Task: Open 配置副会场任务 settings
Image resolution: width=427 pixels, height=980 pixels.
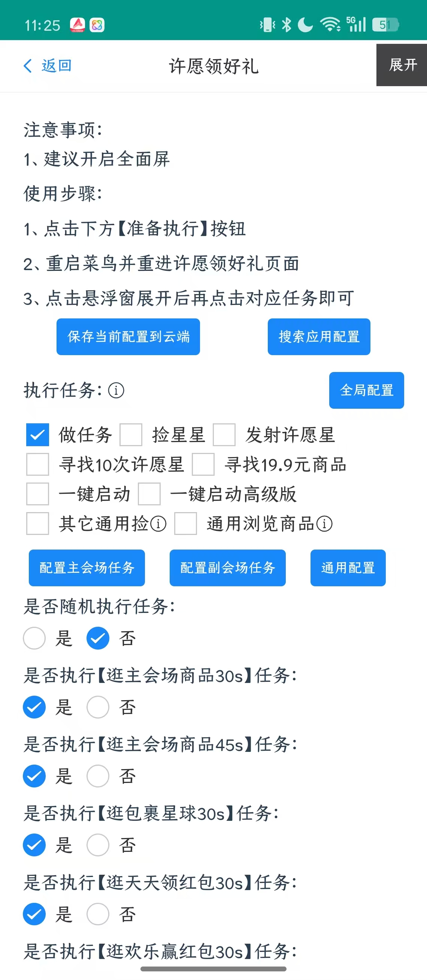Action: point(227,568)
